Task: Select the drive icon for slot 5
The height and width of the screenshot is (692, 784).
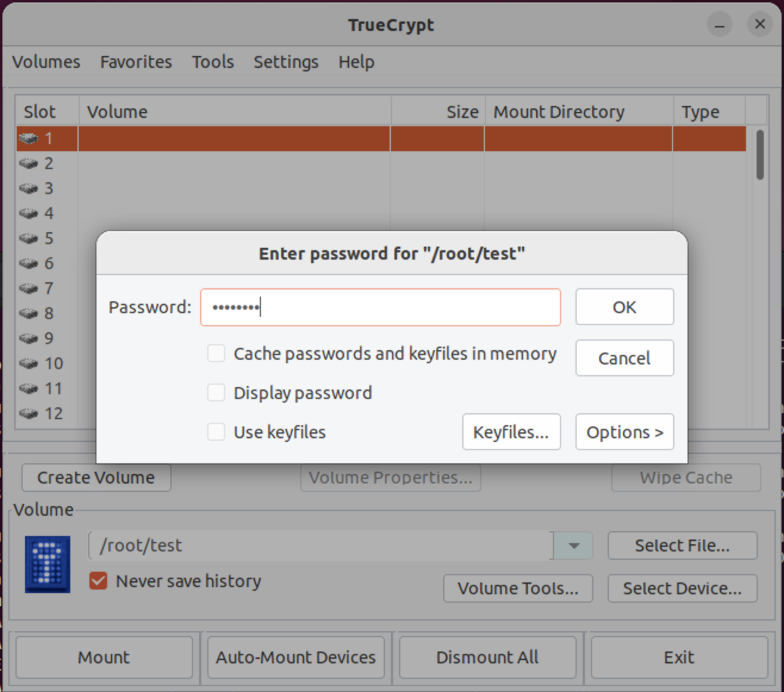Action: point(28,239)
